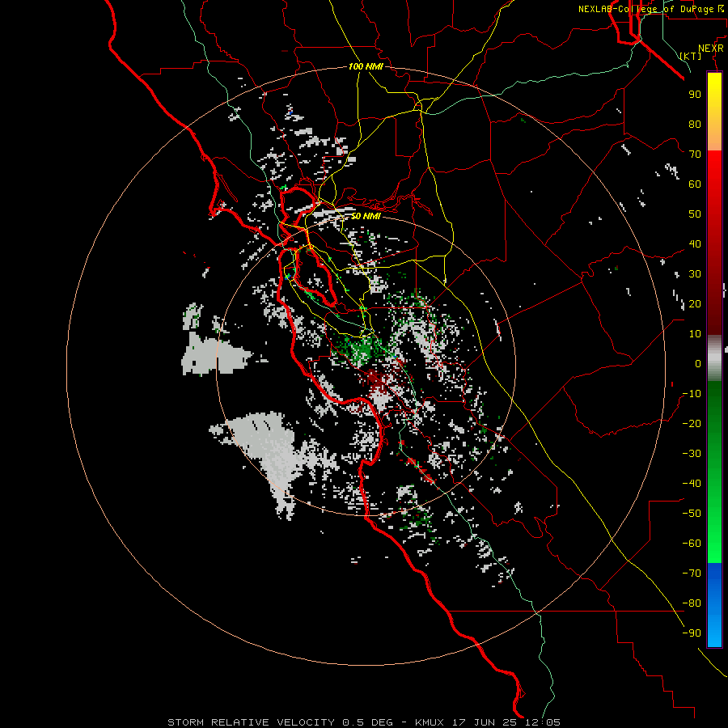Click the -30 value on velocity scale

(x=692, y=454)
